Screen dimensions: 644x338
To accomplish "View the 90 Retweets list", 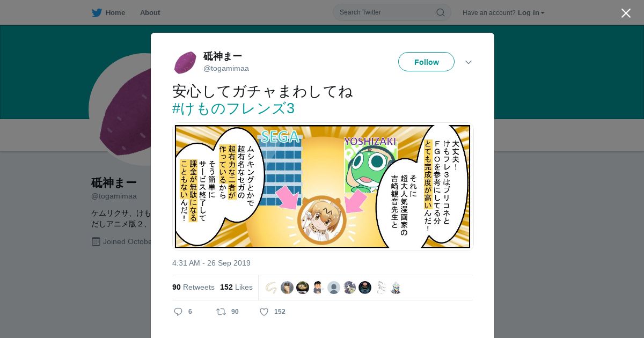I will pyautogui.click(x=193, y=287).
